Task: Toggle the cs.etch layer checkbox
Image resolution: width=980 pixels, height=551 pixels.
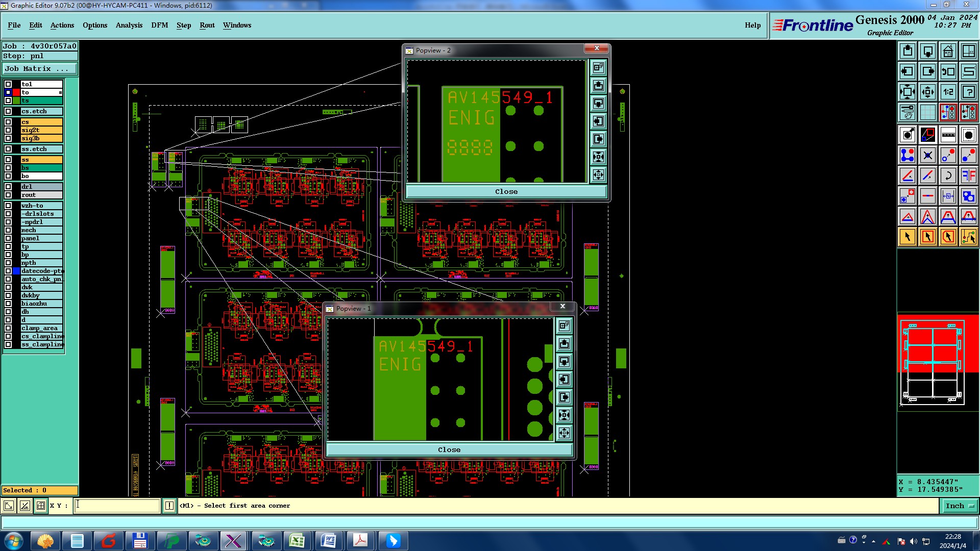Action: 8,111
